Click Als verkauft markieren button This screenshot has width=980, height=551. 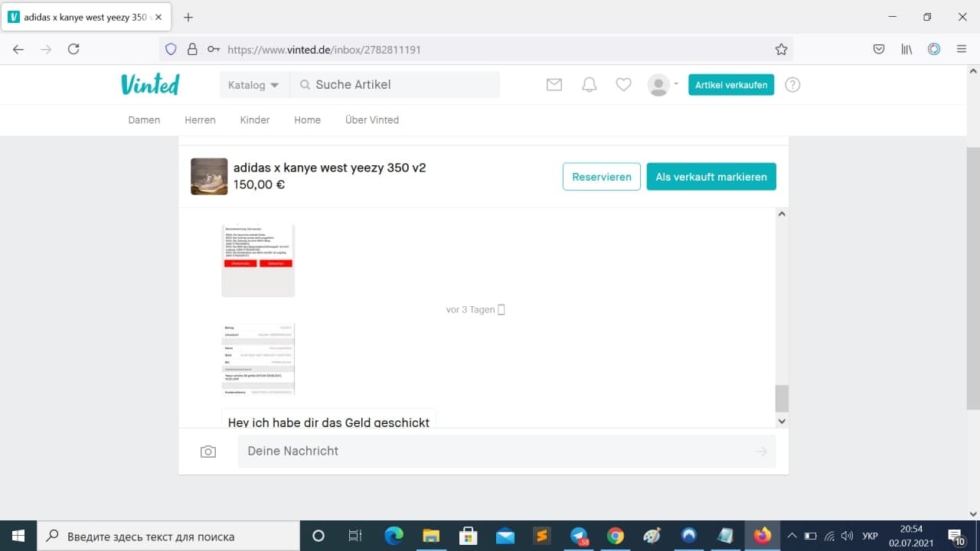pos(711,177)
